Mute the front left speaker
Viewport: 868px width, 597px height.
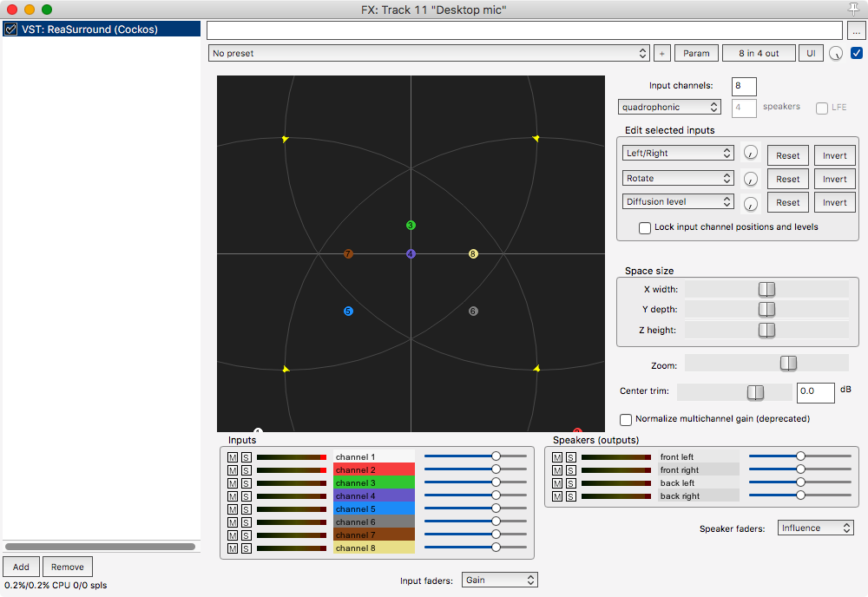[x=557, y=457]
